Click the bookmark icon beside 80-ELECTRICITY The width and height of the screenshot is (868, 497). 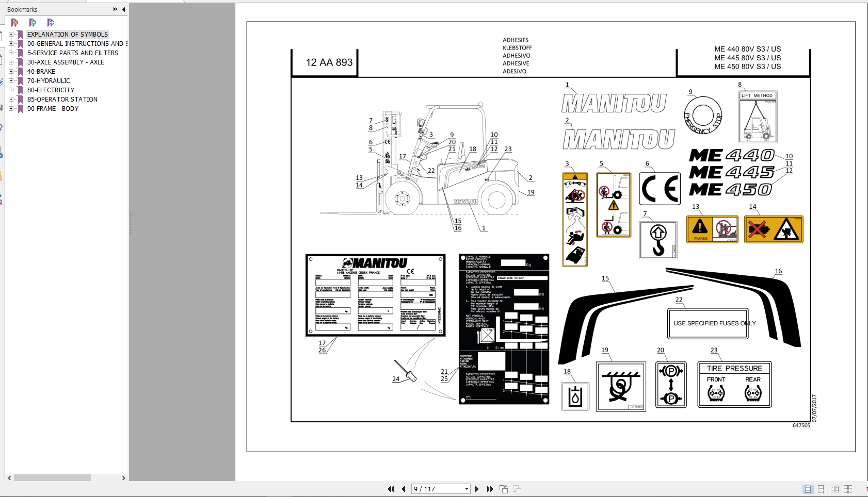coord(20,90)
